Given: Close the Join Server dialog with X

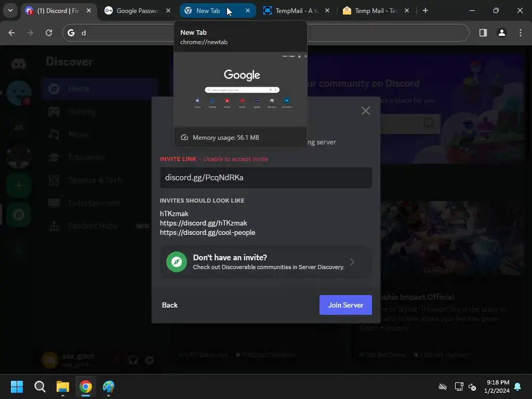Looking at the screenshot, I should coord(365,111).
